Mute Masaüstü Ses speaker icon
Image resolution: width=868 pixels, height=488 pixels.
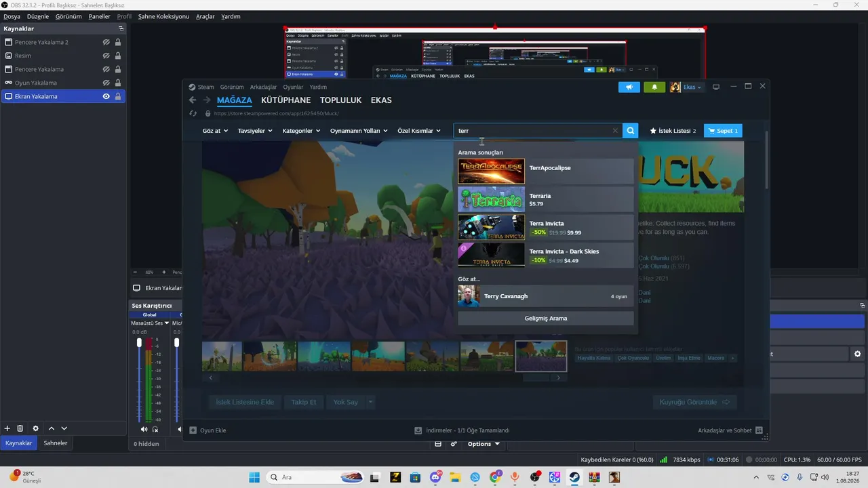[x=144, y=429]
